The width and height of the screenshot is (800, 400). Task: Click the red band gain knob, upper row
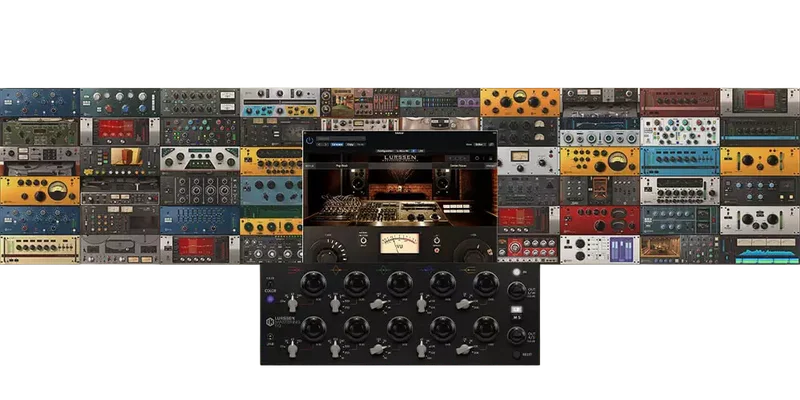(x=314, y=283)
